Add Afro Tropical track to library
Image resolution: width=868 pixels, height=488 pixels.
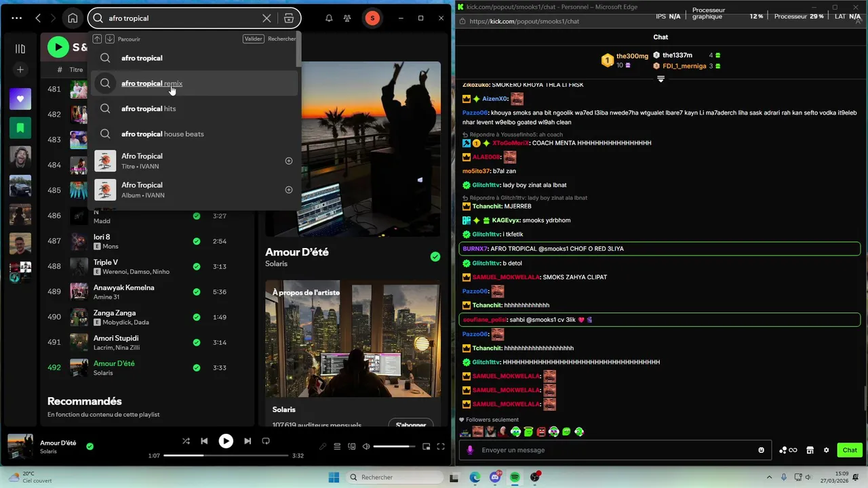(289, 161)
